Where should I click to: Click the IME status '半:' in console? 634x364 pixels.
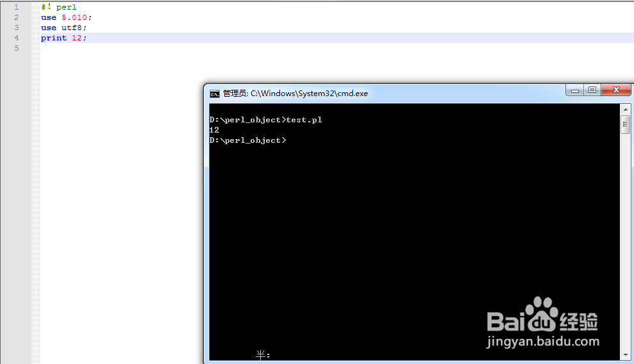click(x=263, y=355)
